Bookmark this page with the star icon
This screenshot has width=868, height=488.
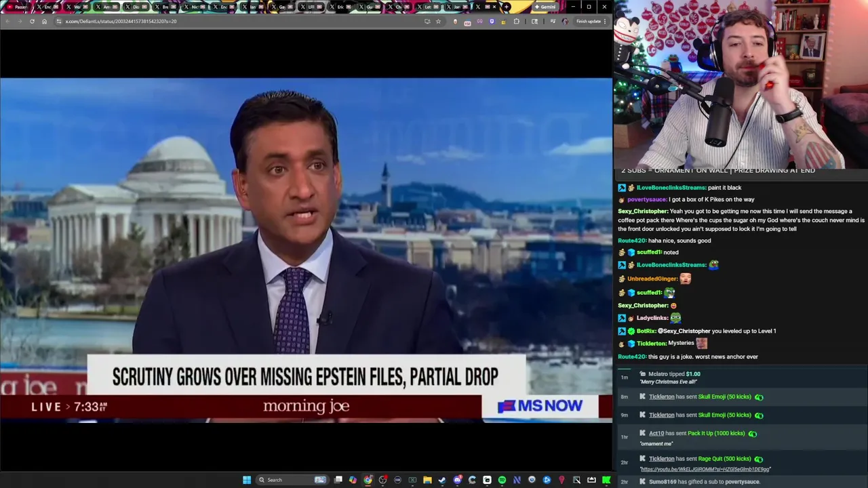tap(438, 21)
